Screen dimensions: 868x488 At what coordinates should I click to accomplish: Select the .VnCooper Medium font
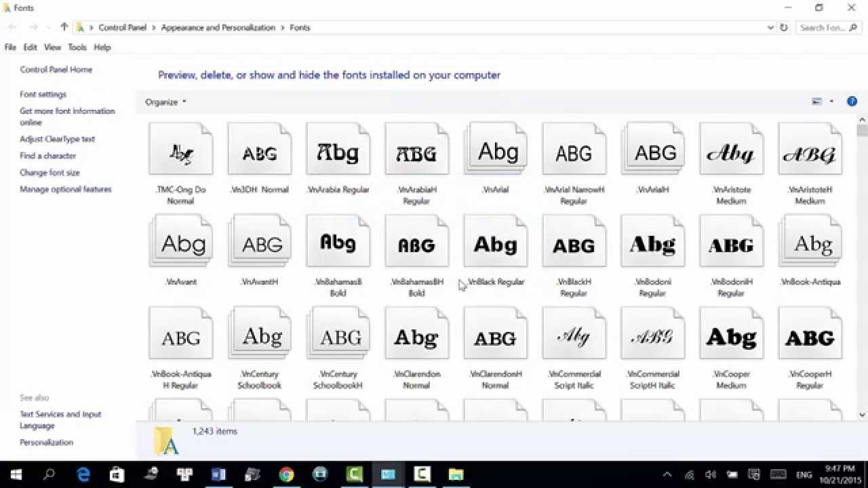tap(731, 348)
